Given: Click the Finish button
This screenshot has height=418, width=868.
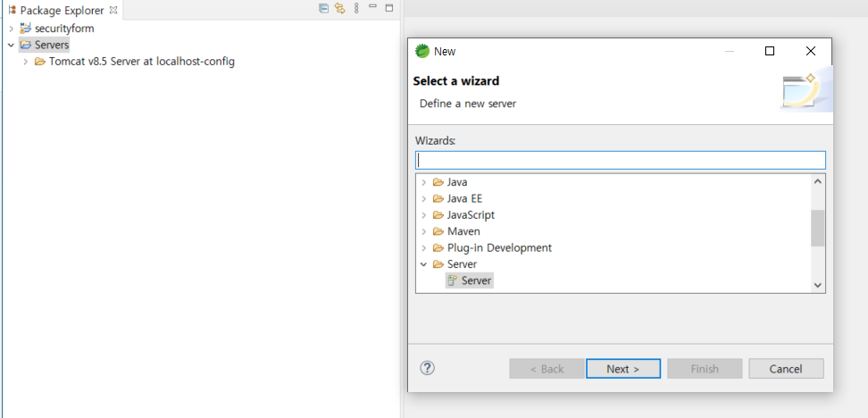Looking at the screenshot, I should tap(705, 369).
